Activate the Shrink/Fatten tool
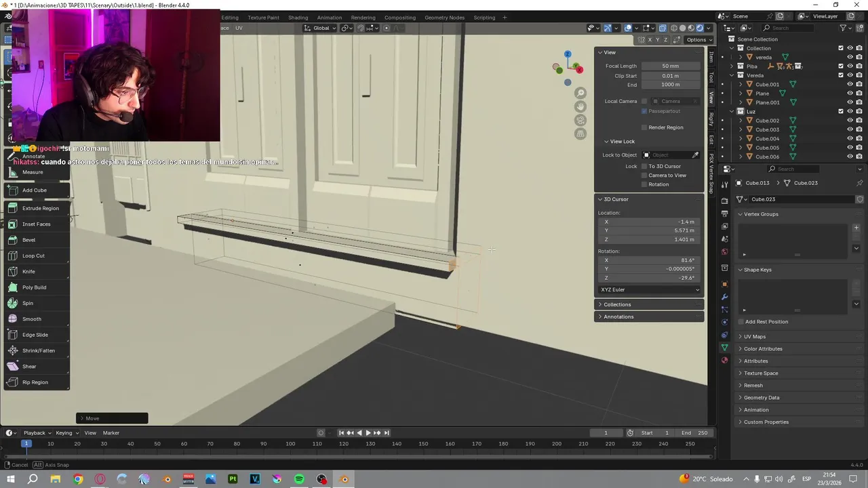This screenshot has width=868, height=488. (x=37, y=350)
